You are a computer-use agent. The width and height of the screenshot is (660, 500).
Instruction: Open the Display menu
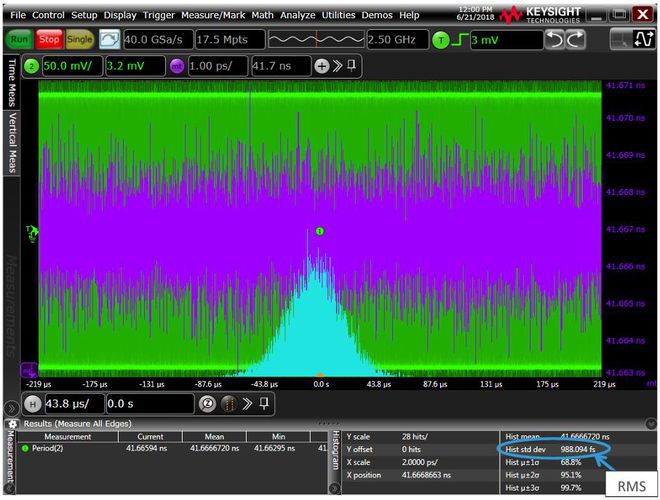coord(120,15)
